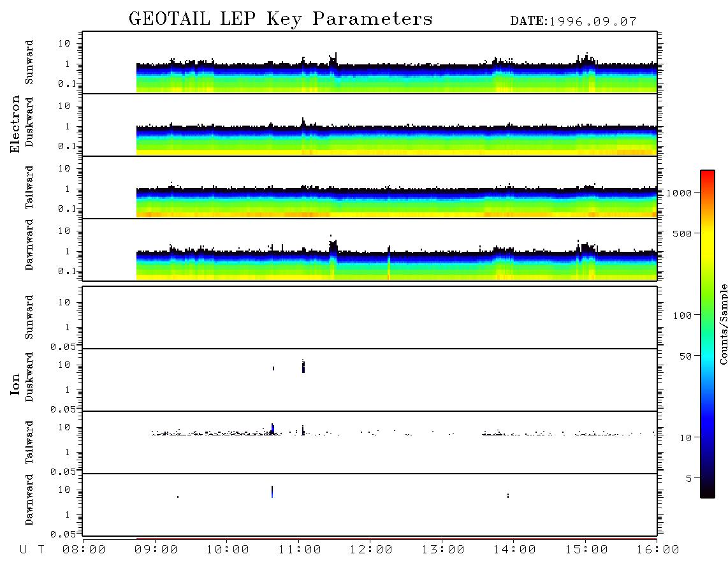Click the 1000 colorbar tick label
The width and height of the screenshot is (728, 561).
pyautogui.click(x=680, y=193)
